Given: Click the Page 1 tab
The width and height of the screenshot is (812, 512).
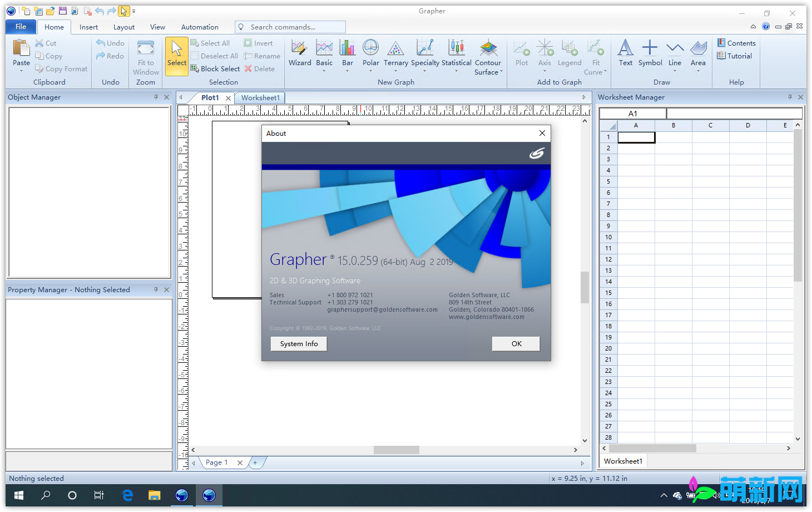Looking at the screenshot, I should [x=216, y=462].
